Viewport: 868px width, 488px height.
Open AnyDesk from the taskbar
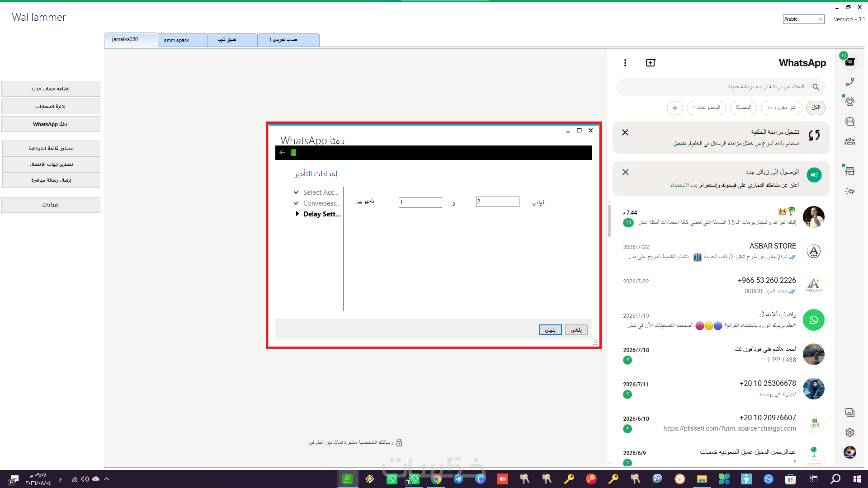click(503, 479)
